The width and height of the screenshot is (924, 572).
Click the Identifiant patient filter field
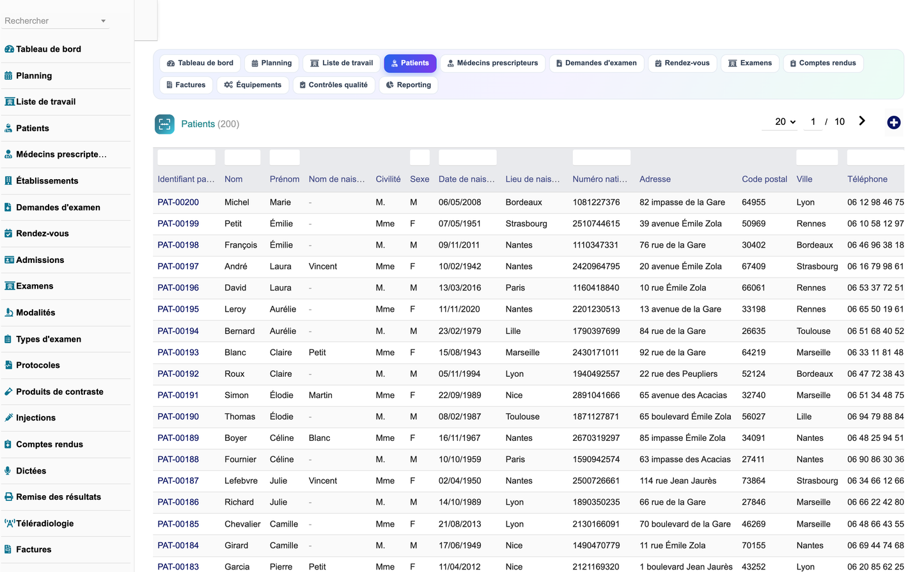(187, 157)
